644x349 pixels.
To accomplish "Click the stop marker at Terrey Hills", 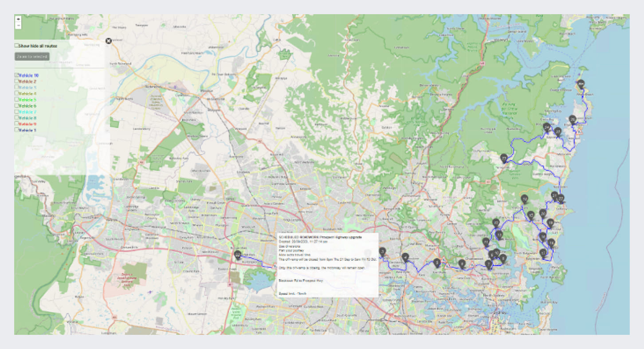I will tap(504, 158).
